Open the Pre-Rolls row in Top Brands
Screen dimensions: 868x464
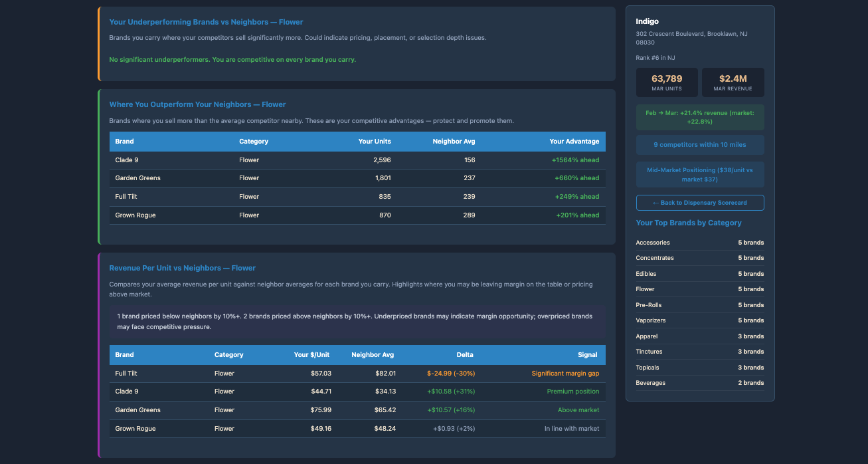tap(700, 305)
